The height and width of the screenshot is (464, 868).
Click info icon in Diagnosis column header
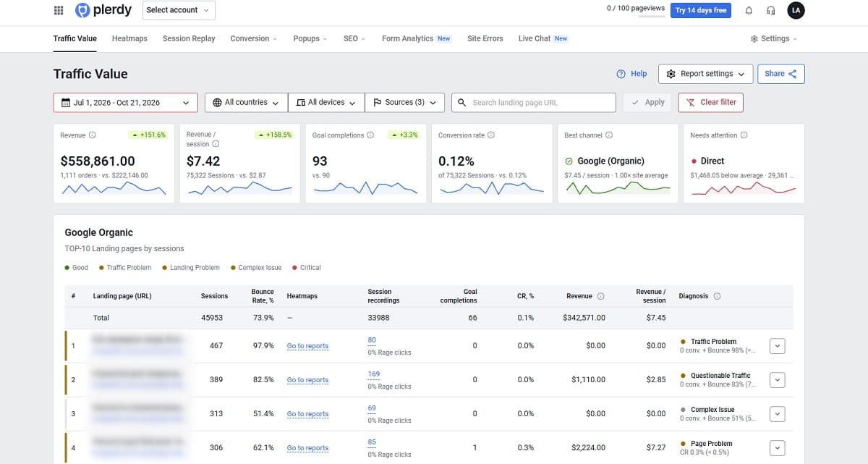coord(717,296)
